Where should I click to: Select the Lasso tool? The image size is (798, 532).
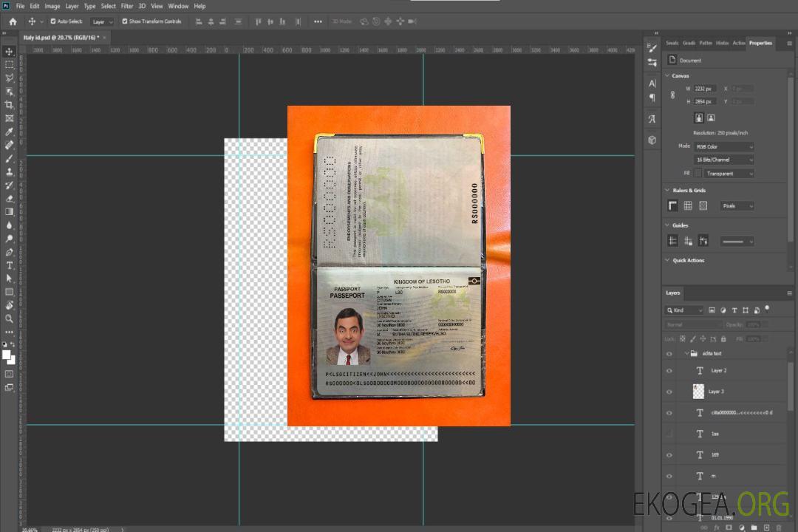9,78
